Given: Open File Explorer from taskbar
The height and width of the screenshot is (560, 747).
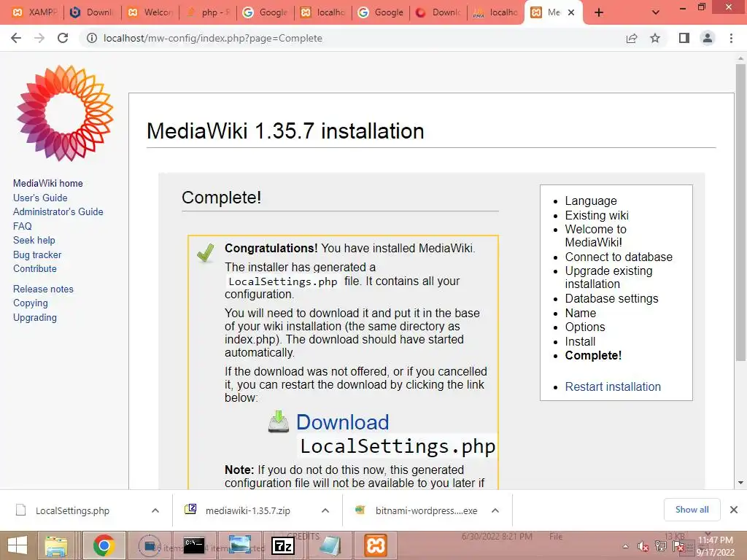Looking at the screenshot, I should coord(56,545).
